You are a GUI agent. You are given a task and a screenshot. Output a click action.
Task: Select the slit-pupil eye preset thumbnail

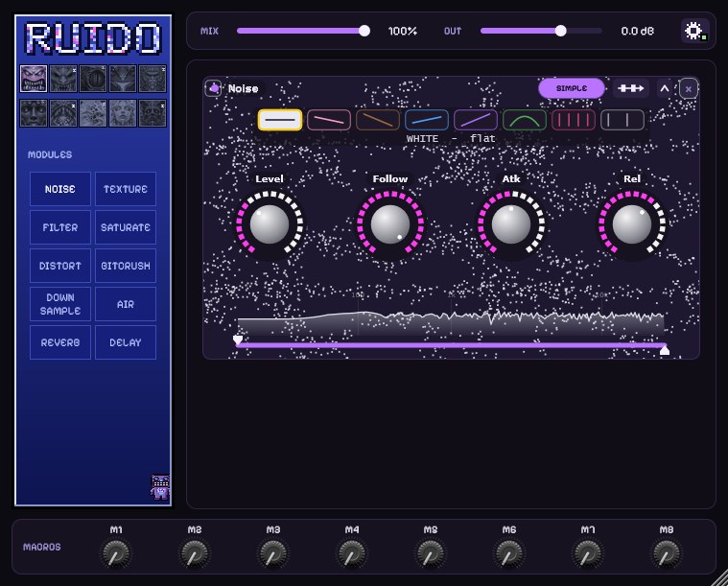point(93,79)
